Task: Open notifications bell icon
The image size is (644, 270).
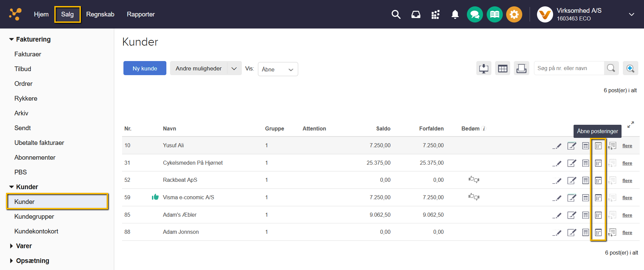Action: tap(455, 14)
